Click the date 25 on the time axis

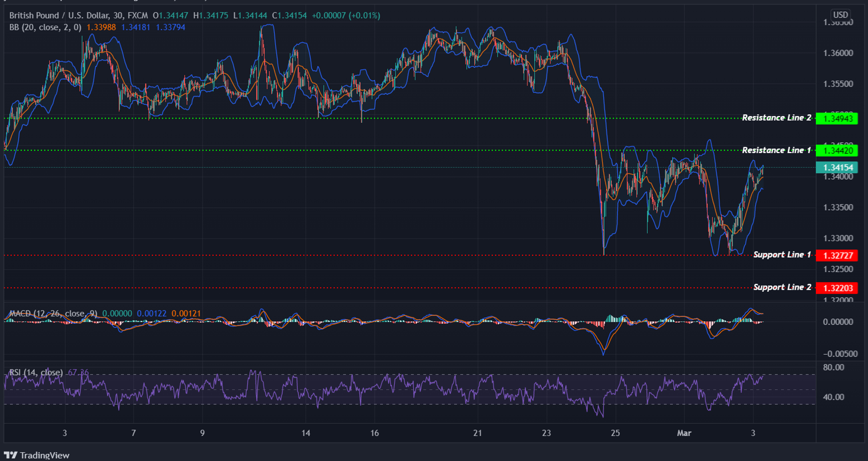pyautogui.click(x=615, y=433)
